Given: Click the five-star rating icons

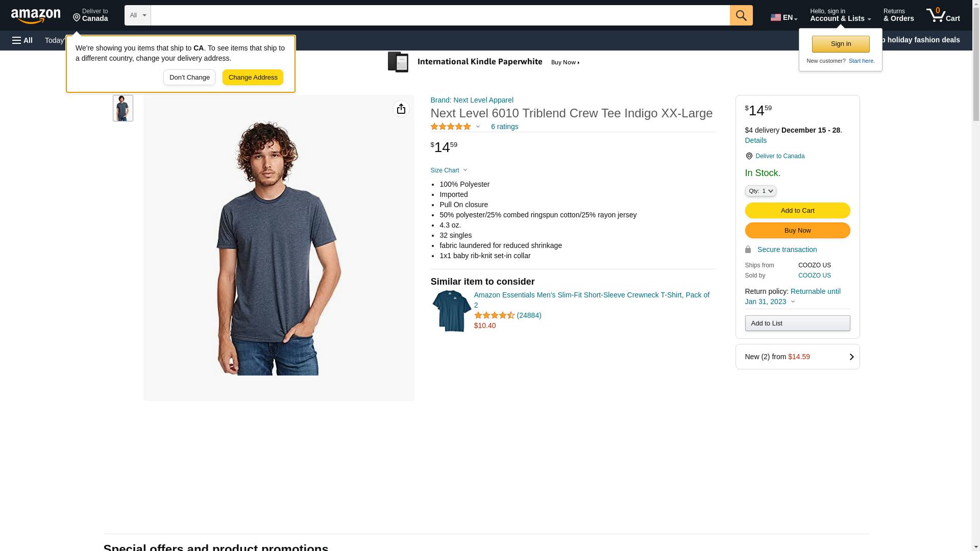Looking at the screenshot, I should (451, 127).
